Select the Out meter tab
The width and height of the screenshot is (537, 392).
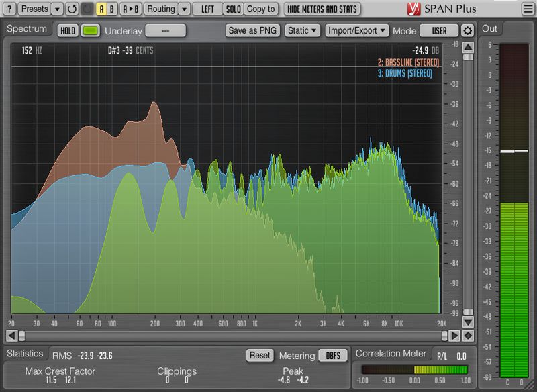coord(490,29)
